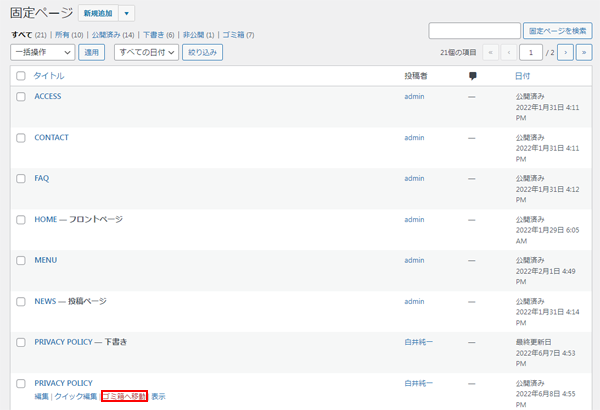
Task: Focus the page search input field
Action: (474, 31)
